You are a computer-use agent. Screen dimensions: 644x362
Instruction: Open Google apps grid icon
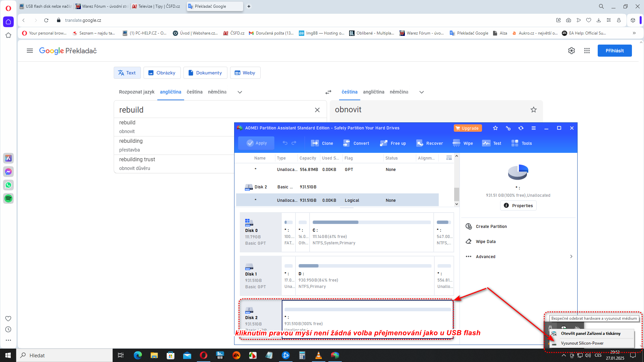587,51
